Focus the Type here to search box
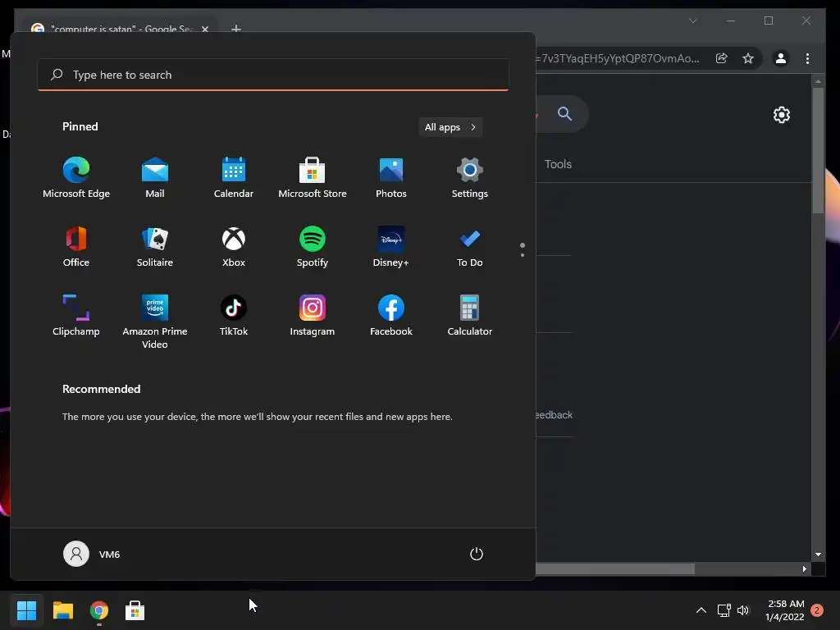This screenshot has height=630, width=840. [x=273, y=75]
